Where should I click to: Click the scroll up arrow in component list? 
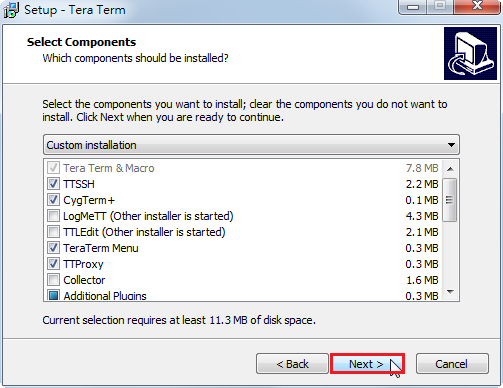point(450,169)
